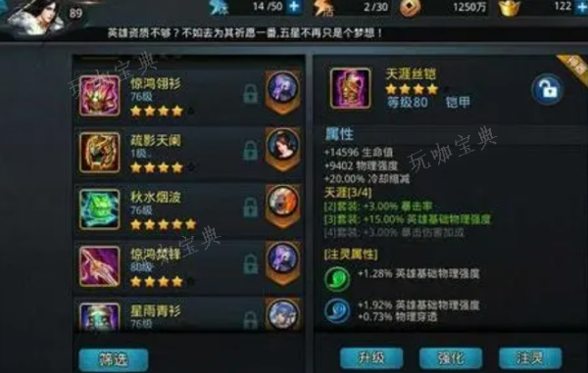588x373 pixels.
Task: Add stamina with the plus next to 14/50
Action: [x=294, y=7]
